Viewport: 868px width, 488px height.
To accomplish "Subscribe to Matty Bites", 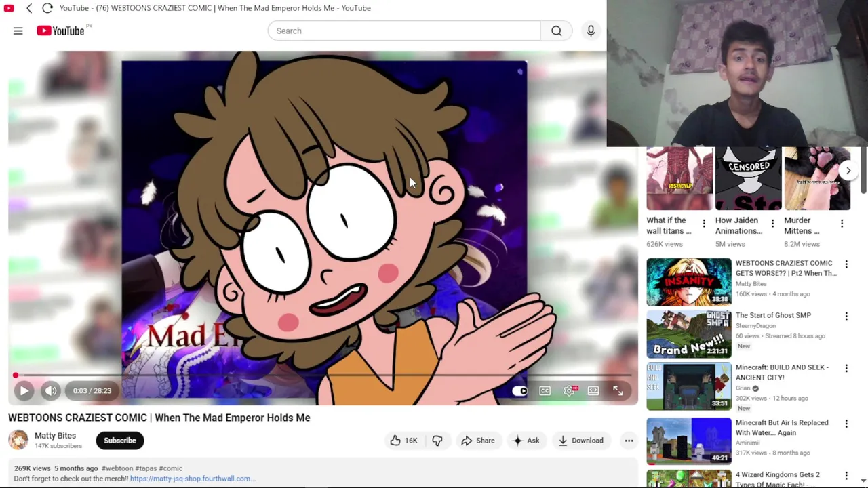I will 120,441.
